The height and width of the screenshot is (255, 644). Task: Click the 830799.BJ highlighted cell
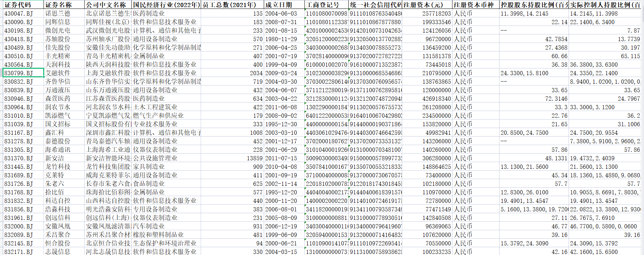click(x=23, y=73)
